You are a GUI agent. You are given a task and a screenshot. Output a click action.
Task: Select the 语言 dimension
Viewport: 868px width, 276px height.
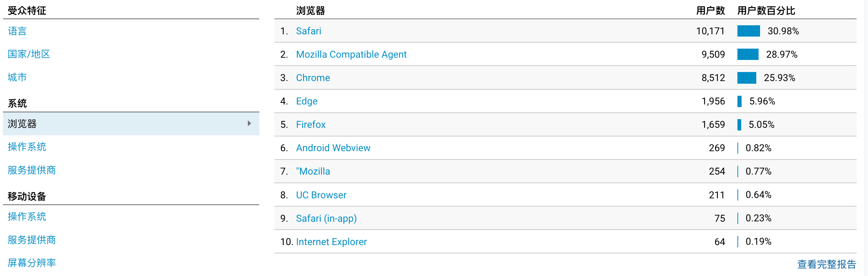[17, 31]
